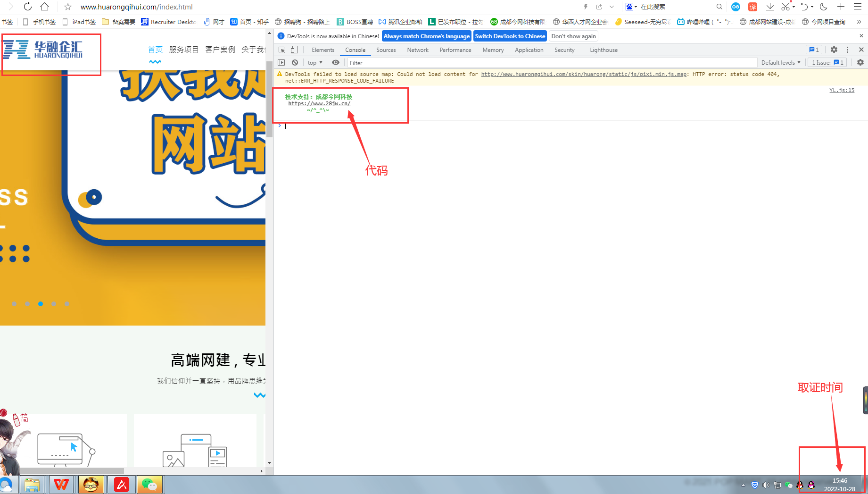Image resolution: width=868 pixels, height=494 pixels.
Task: Star the current page as favorite
Action: 67,7
